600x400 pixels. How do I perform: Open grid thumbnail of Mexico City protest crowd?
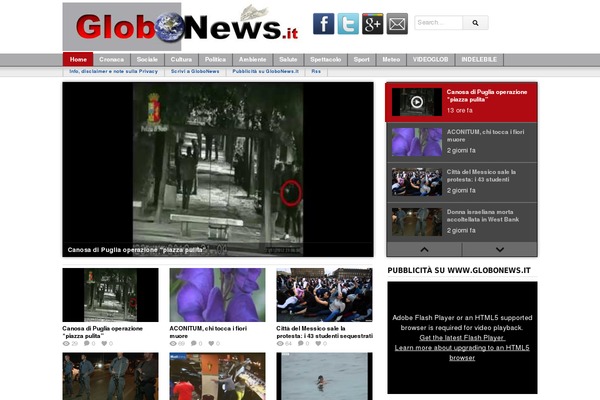point(324,295)
